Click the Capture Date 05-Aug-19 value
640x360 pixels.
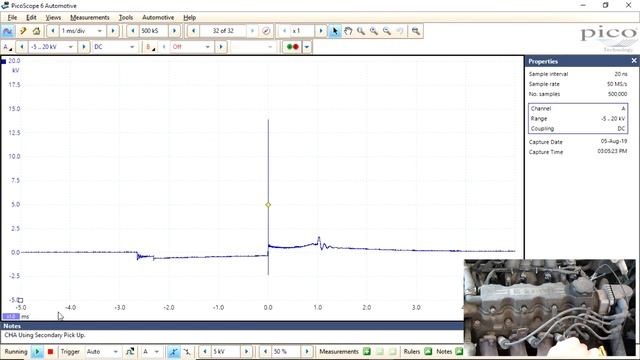point(613,141)
